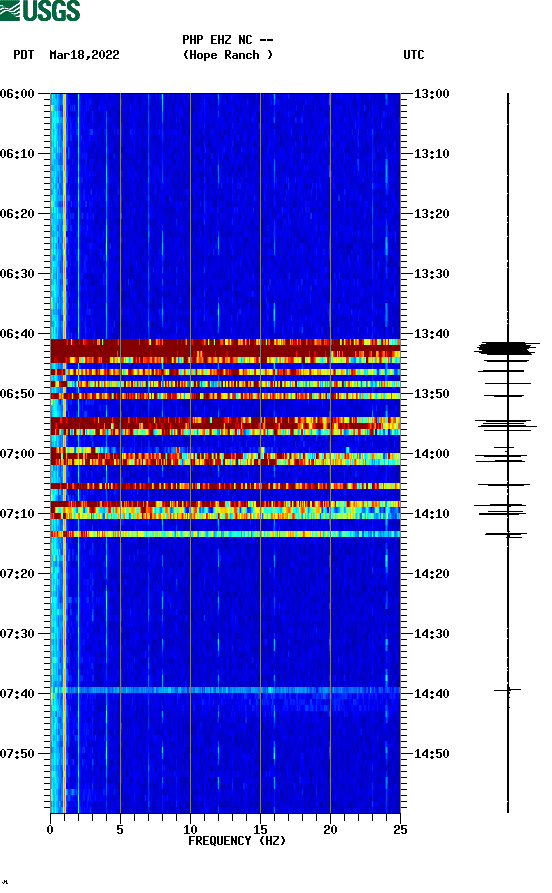This screenshot has width=552, height=893.
Task: Click the '07:40' PDT time label
Action: pos(18,694)
